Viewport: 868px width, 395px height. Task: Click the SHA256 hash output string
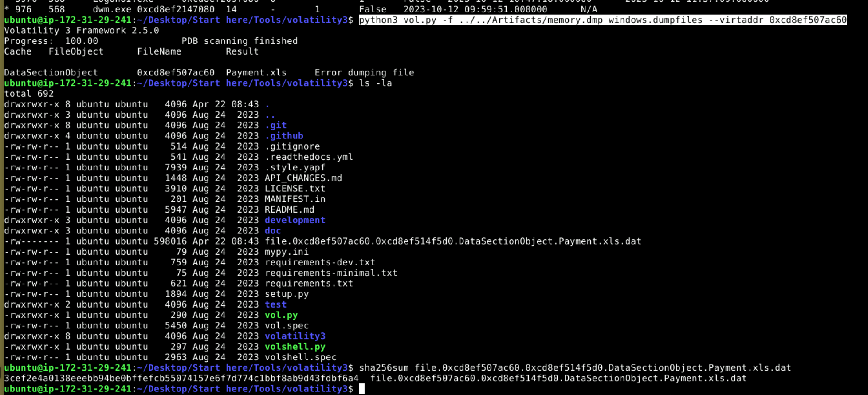tap(181, 378)
